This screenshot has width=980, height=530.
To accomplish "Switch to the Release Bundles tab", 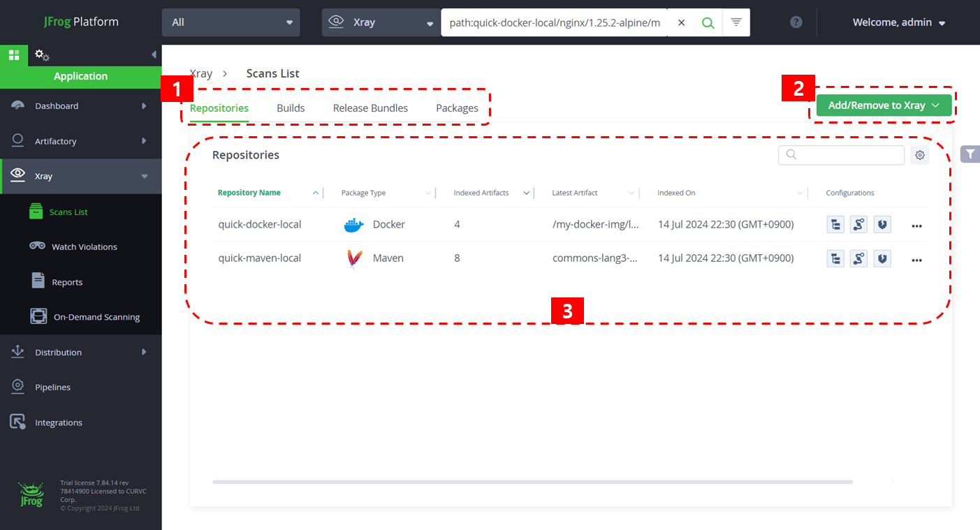I will click(370, 108).
